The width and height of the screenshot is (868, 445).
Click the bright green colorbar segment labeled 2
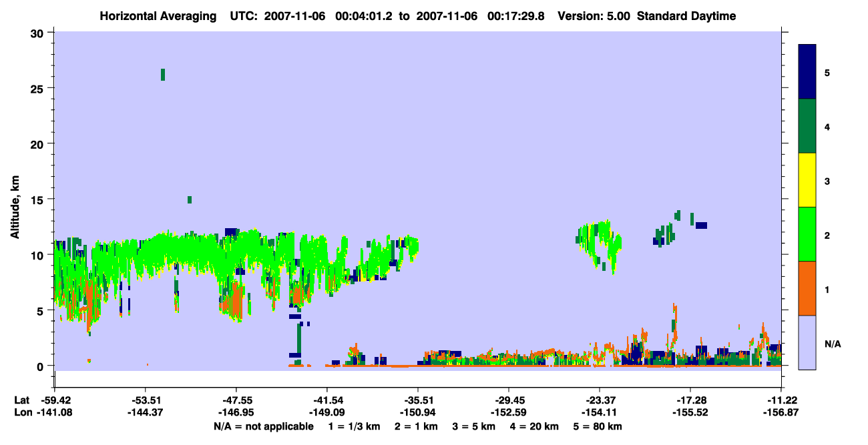[x=807, y=234]
